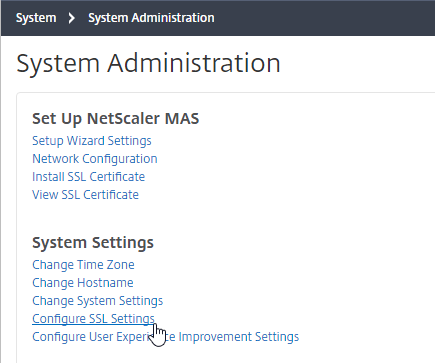Click the System breadcrumb link

pos(36,18)
